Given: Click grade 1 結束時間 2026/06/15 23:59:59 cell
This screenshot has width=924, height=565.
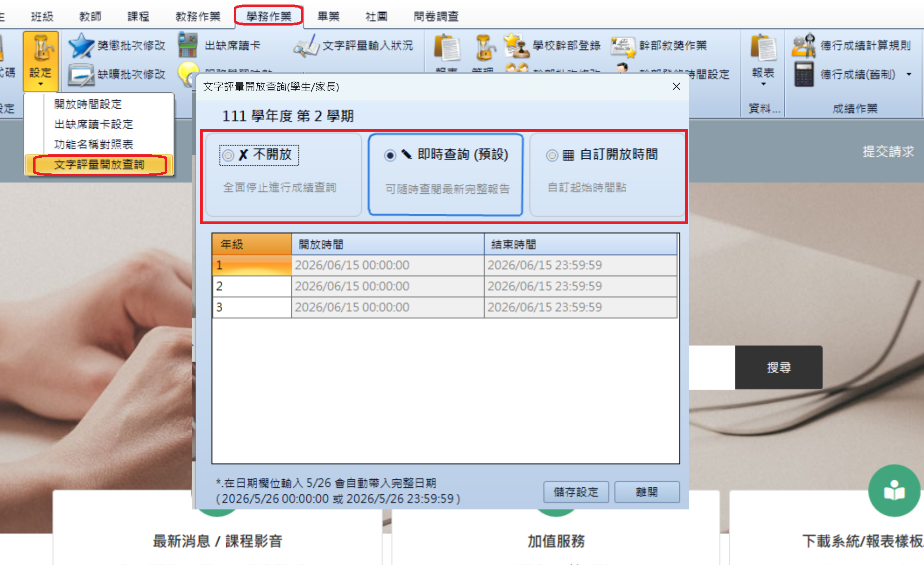Looking at the screenshot, I should pyautogui.click(x=581, y=265).
